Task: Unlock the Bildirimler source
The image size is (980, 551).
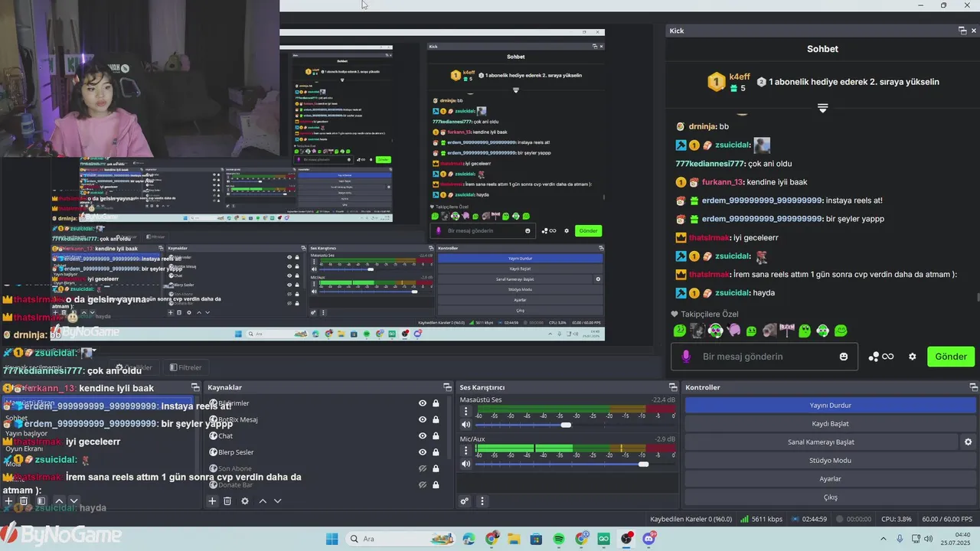Action: 436,403
